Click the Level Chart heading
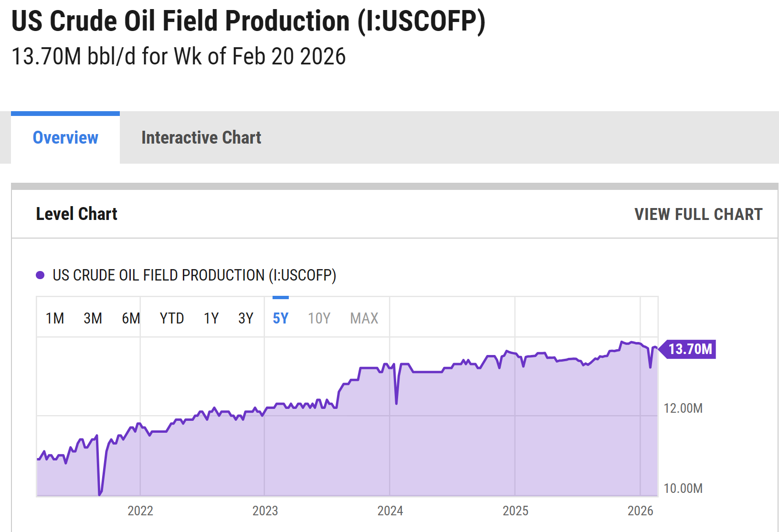The image size is (779, 532). 77,214
